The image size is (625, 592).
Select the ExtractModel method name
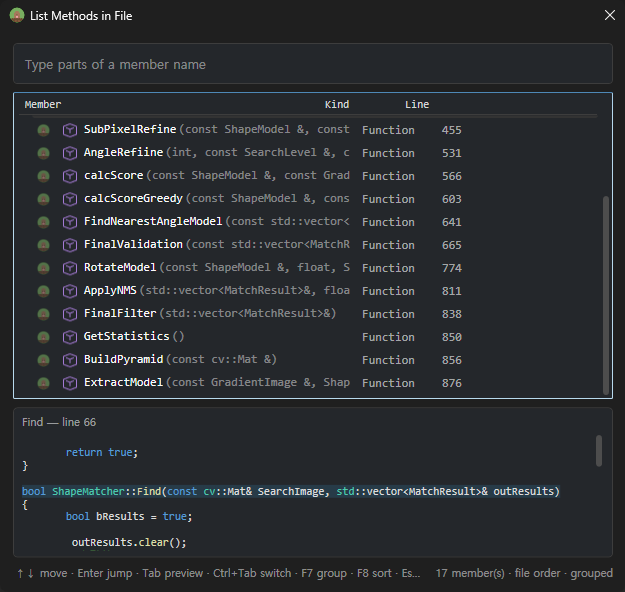tap(123, 382)
